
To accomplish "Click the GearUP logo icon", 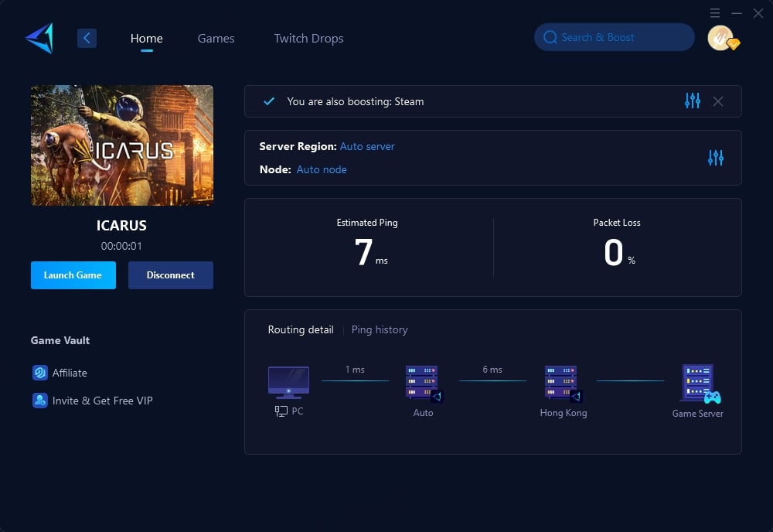I will pyautogui.click(x=39, y=38).
